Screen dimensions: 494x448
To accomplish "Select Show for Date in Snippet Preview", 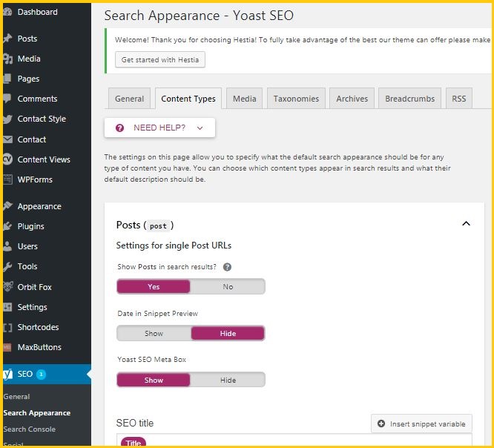I will [154, 333].
